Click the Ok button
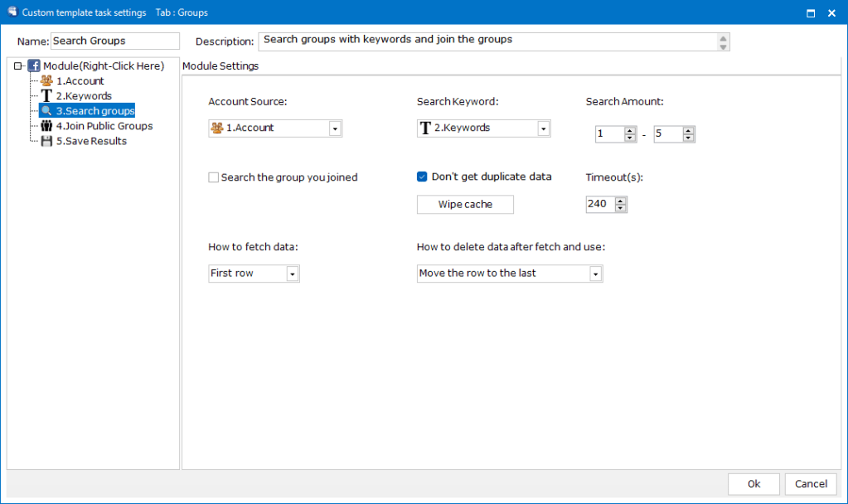848x504 pixels. 754,484
